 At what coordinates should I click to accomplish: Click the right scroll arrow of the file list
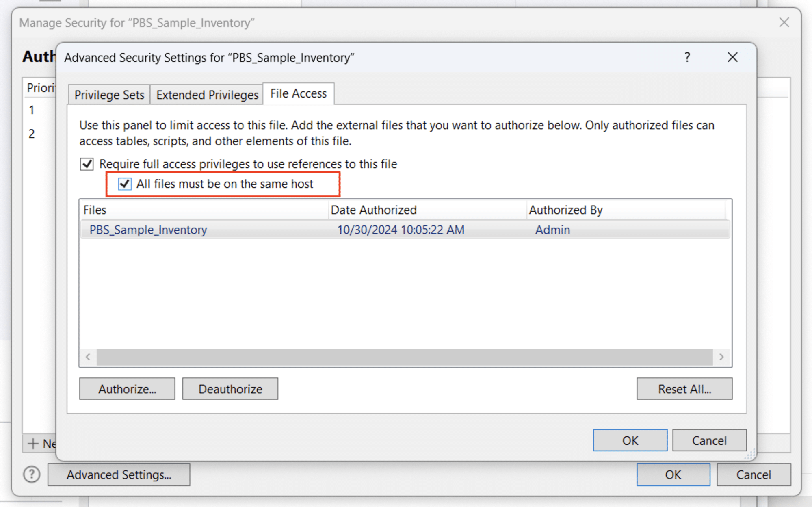tap(721, 357)
